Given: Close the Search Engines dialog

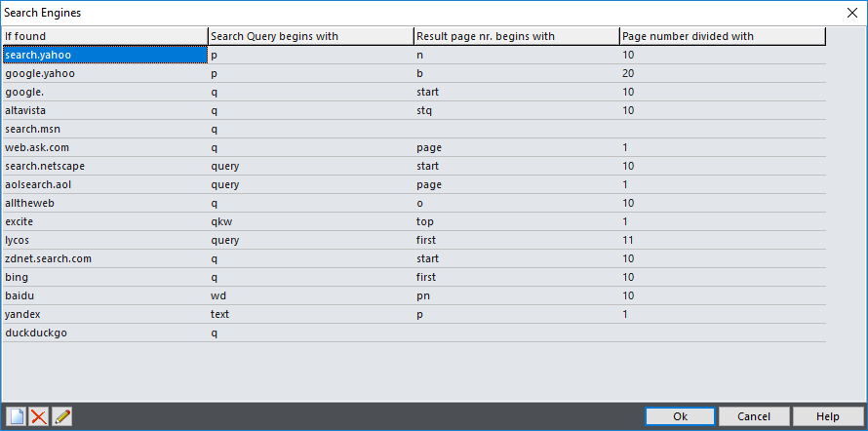Looking at the screenshot, I should click(852, 13).
